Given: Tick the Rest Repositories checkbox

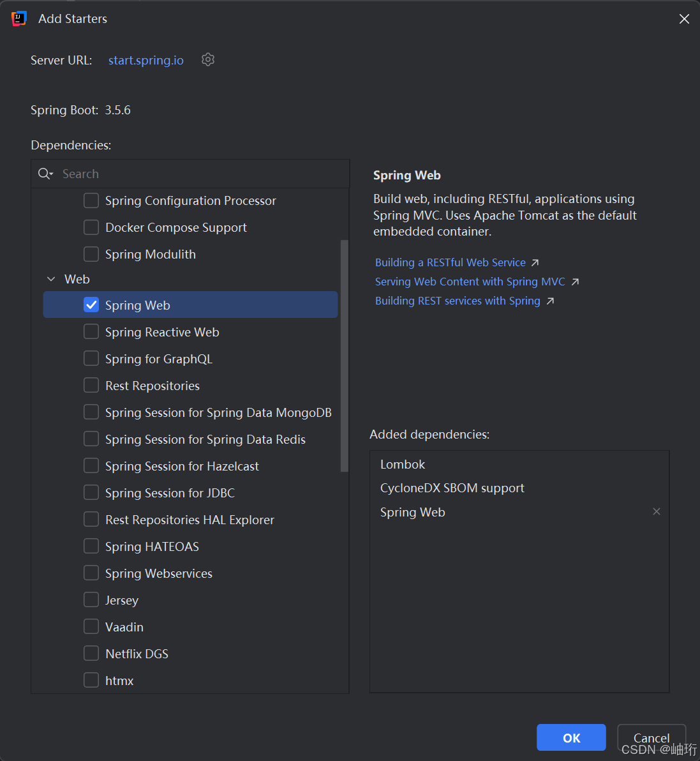Looking at the screenshot, I should 91,386.
